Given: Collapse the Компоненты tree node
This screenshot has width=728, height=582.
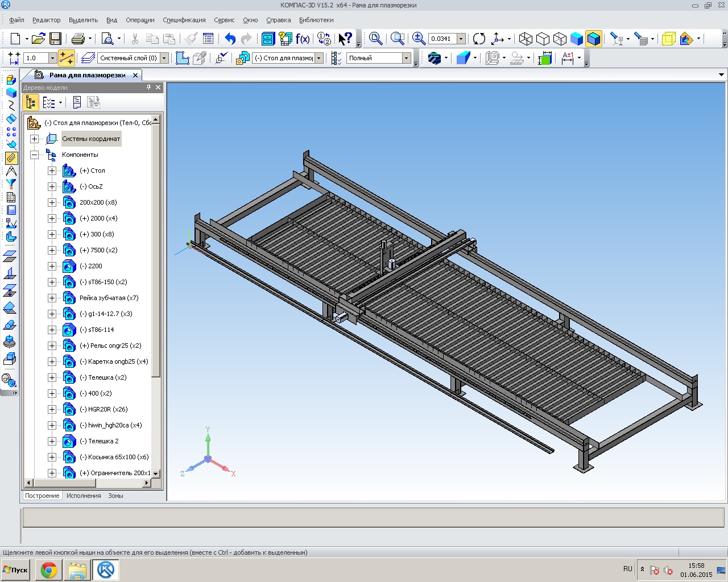Looking at the screenshot, I should tap(35, 155).
